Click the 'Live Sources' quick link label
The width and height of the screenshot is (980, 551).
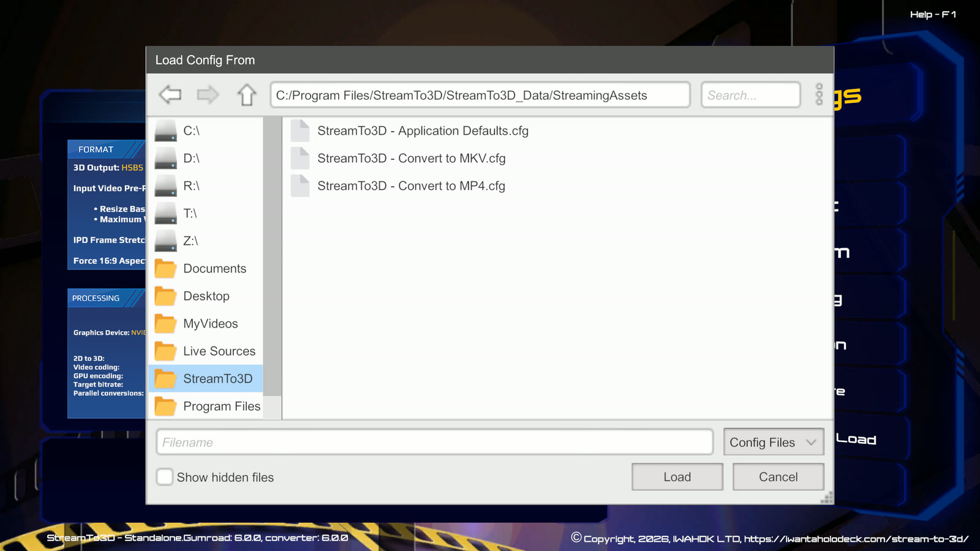[219, 351]
